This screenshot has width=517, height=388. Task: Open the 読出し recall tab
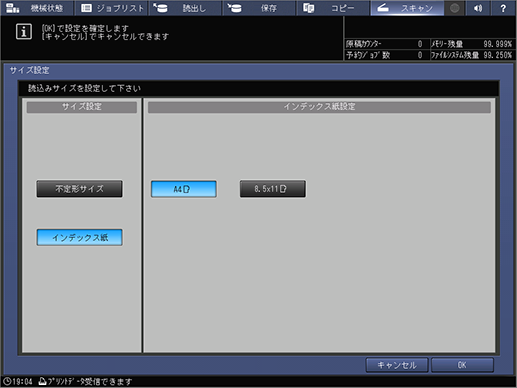pyautogui.click(x=185, y=8)
